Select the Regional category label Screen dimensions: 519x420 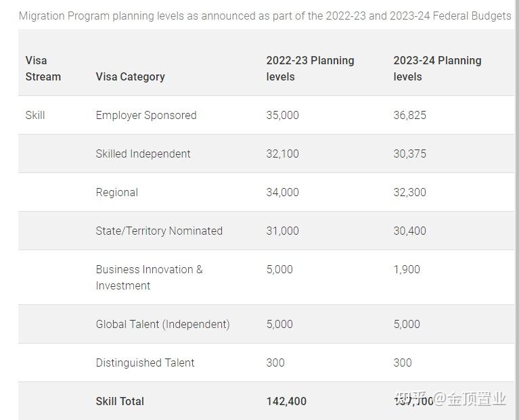tap(116, 192)
